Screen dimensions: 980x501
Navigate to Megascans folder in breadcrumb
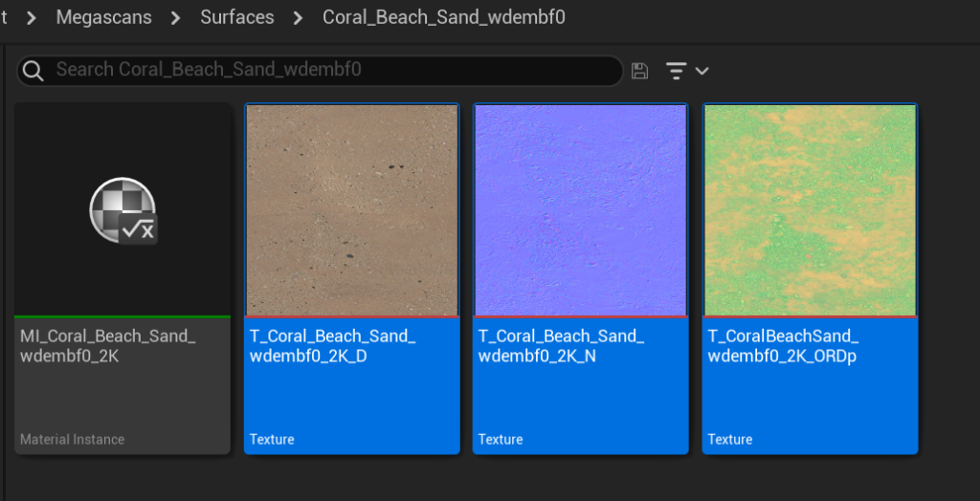[103, 17]
